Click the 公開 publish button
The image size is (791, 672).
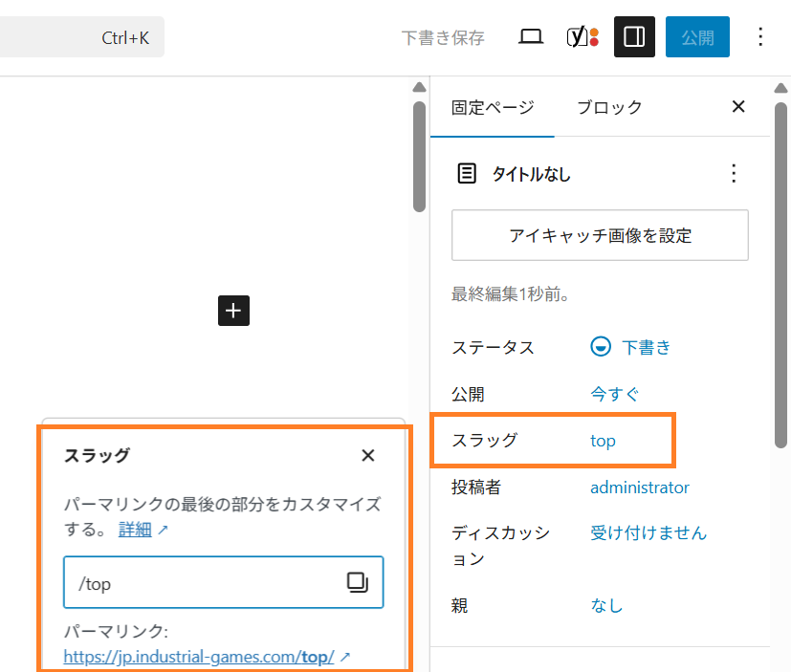pos(697,37)
